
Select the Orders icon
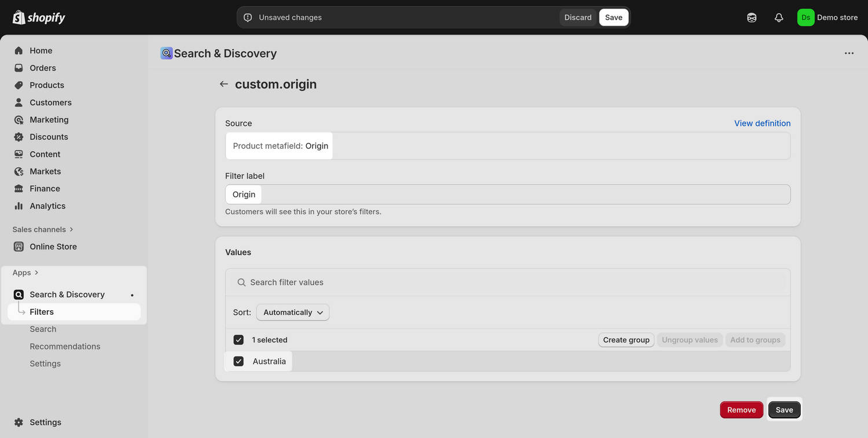(x=18, y=68)
